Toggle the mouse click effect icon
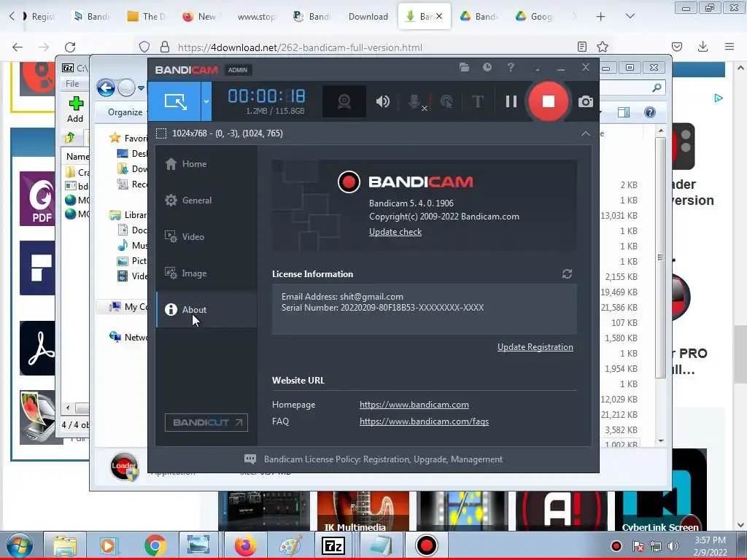747x560 pixels. coord(446,101)
